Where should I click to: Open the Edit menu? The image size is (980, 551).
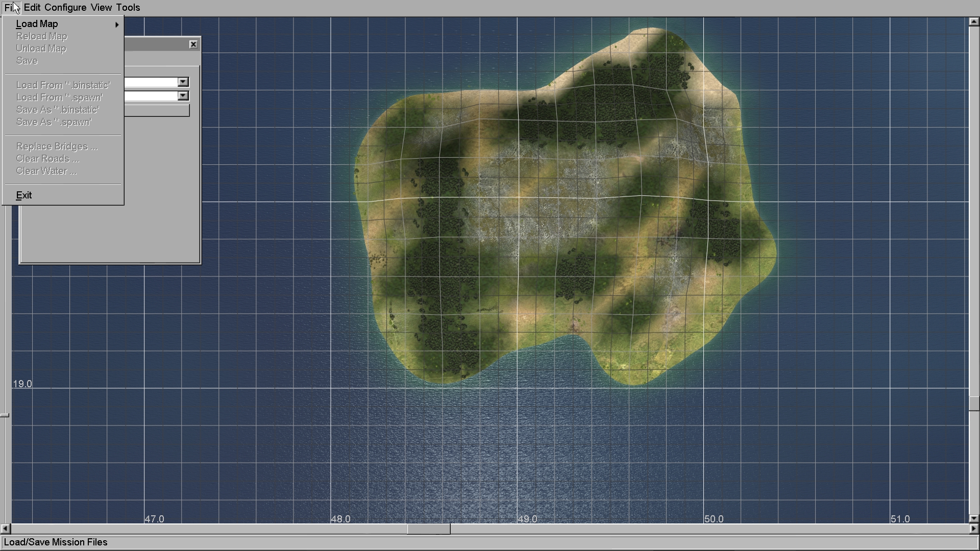coord(32,8)
